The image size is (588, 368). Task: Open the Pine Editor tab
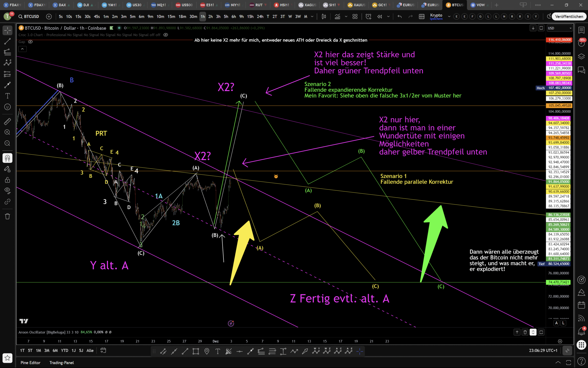(30, 362)
